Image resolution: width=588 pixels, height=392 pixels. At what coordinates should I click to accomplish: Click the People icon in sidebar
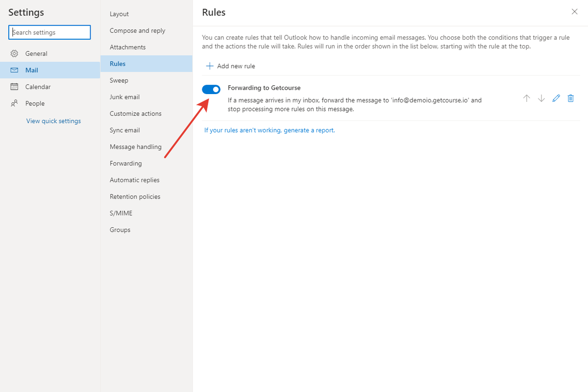point(15,103)
